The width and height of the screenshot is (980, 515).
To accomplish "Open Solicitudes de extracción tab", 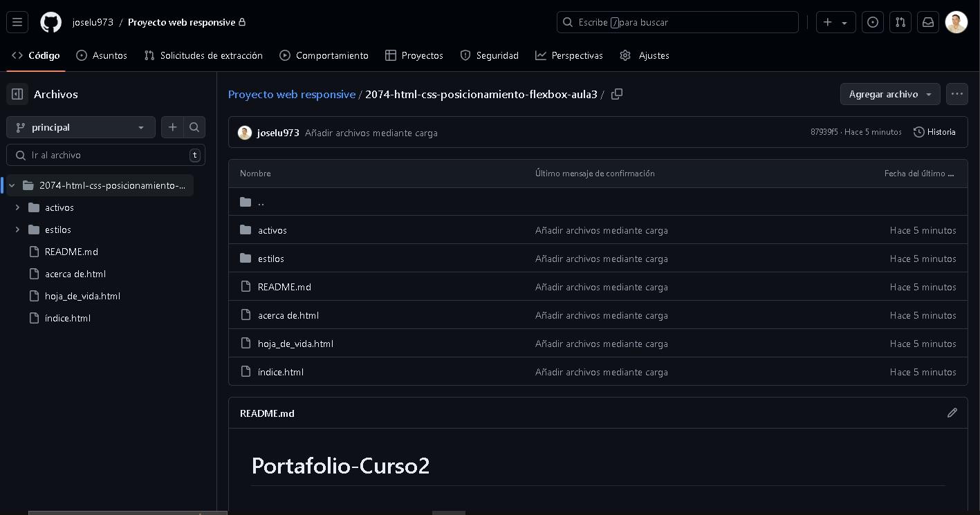I will point(203,55).
